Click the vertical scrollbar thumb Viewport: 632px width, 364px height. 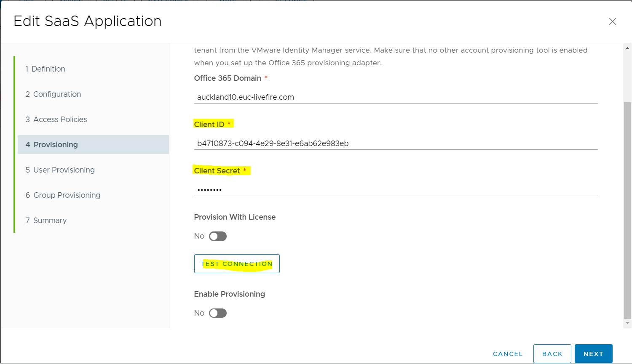click(627, 210)
